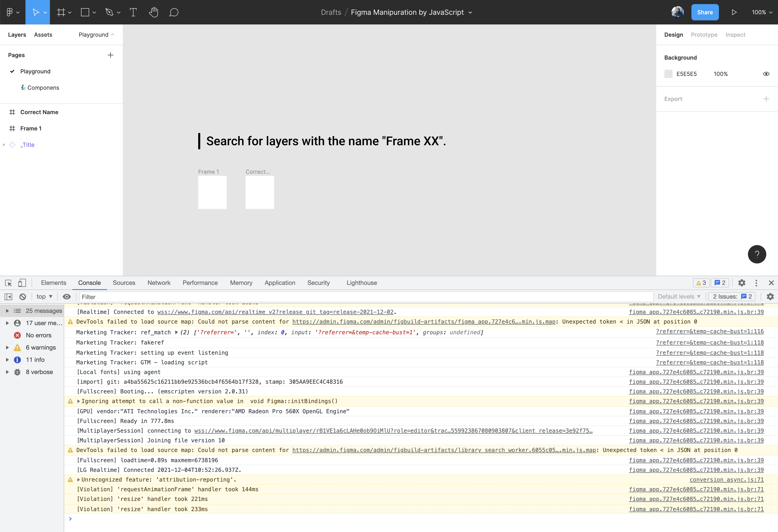The image size is (778, 532).
Task: Select the Frame tool
Action: point(61,12)
